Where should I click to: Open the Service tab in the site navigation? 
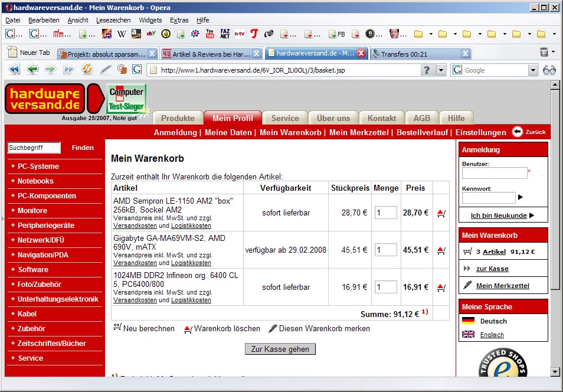[x=285, y=118]
